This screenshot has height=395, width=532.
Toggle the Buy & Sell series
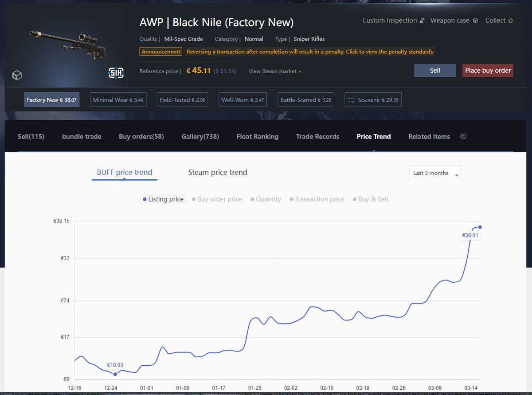[370, 199]
